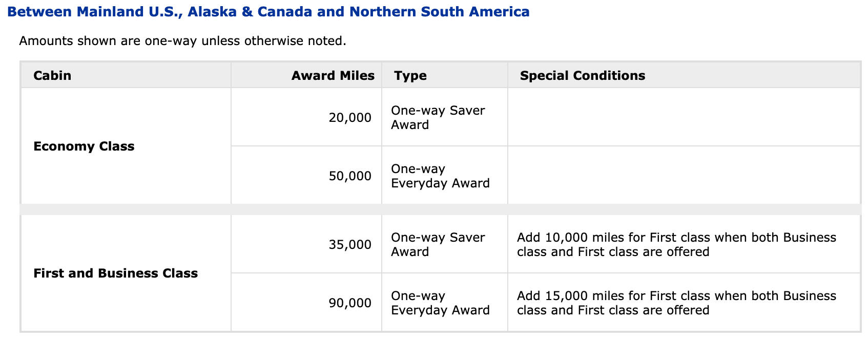Click the Northern South America region heading
Screen dimensions: 868x340
[x=268, y=12]
